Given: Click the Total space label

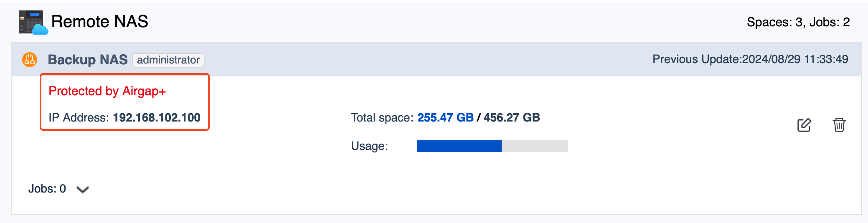Looking at the screenshot, I should pos(382,118).
